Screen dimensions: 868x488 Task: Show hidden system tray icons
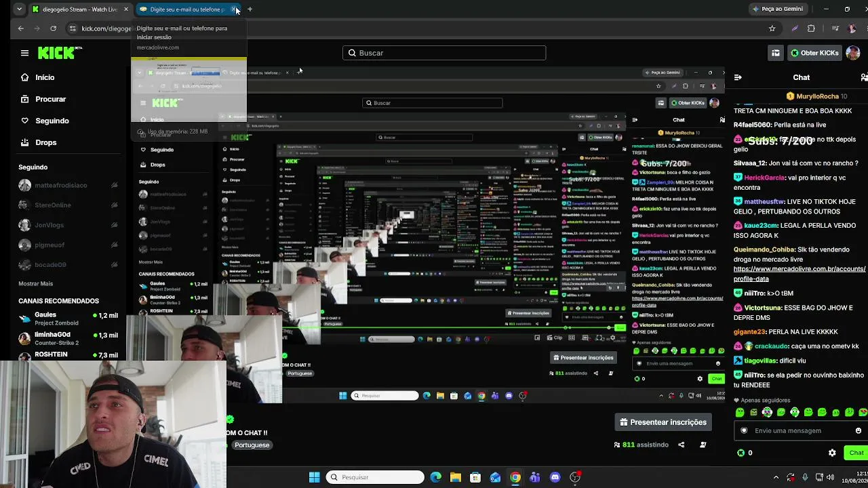(x=776, y=477)
